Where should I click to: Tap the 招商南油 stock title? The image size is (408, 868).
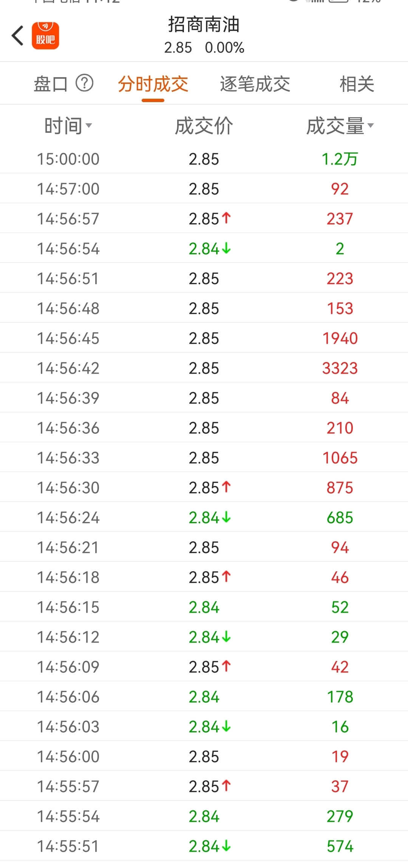[x=204, y=25]
